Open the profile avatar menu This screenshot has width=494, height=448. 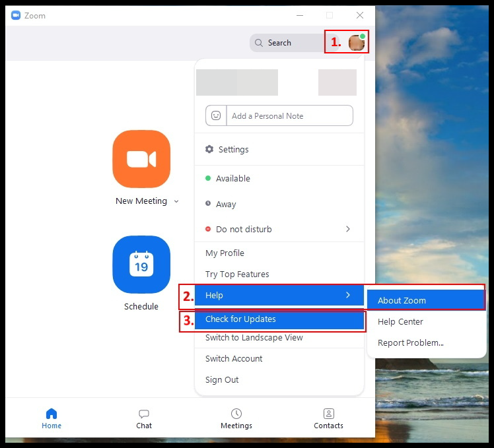pyautogui.click(x=357, y=42)
